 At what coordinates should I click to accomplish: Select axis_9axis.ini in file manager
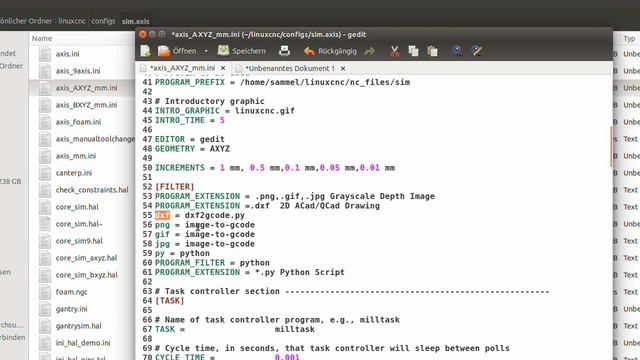tap(78, 71)
